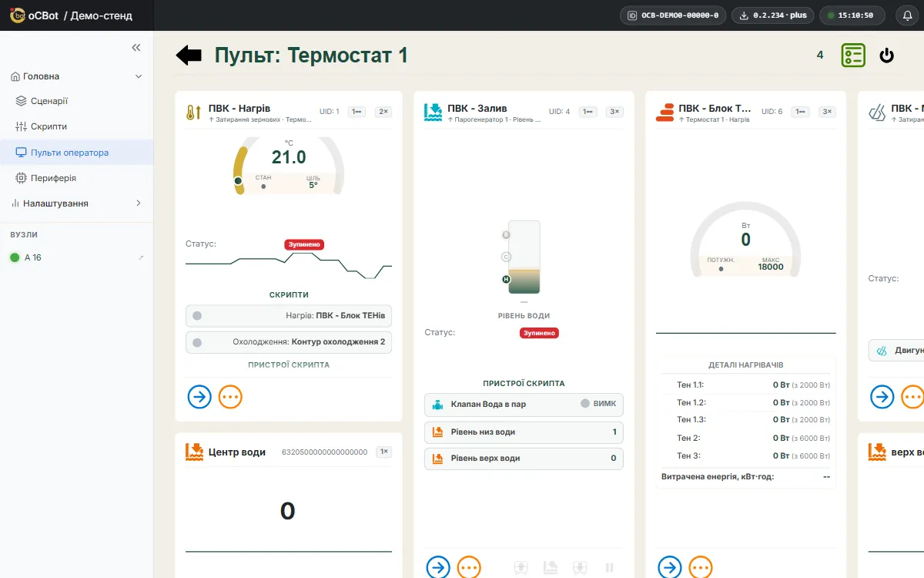Click the Зупинено status badge in ПВК - Нагрів

(x=304, y=244)
